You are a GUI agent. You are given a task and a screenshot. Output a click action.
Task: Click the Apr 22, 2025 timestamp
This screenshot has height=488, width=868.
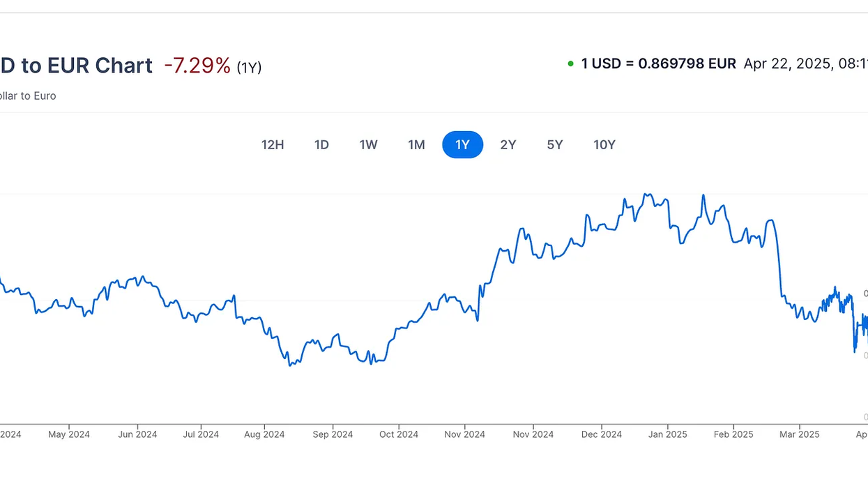point(805,64)
